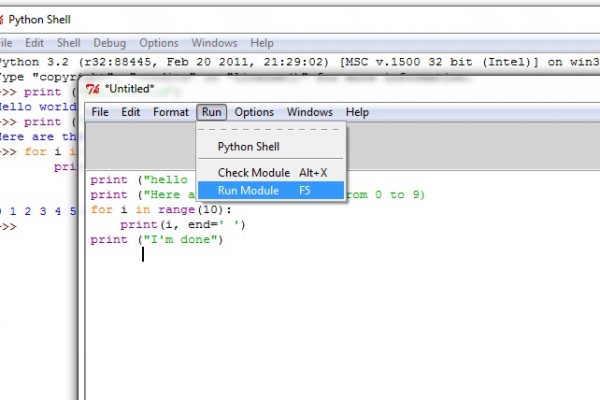600x400 pixels.
Task: Open the Format menu in the Untitled editor
Action: [x=171, y=112]
